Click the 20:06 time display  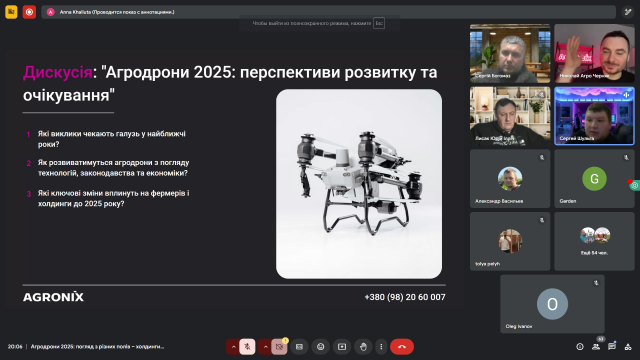pos(15,347)
